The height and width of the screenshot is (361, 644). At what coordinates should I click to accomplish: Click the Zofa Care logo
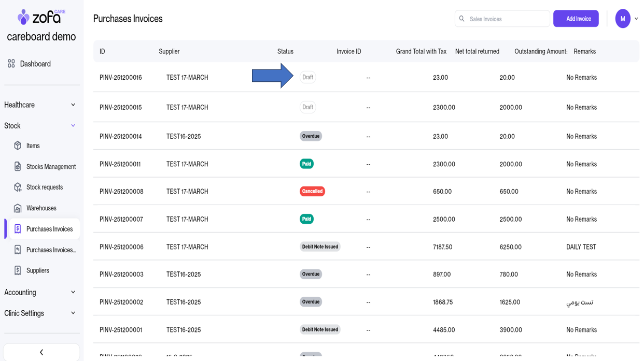pos(41,17)
